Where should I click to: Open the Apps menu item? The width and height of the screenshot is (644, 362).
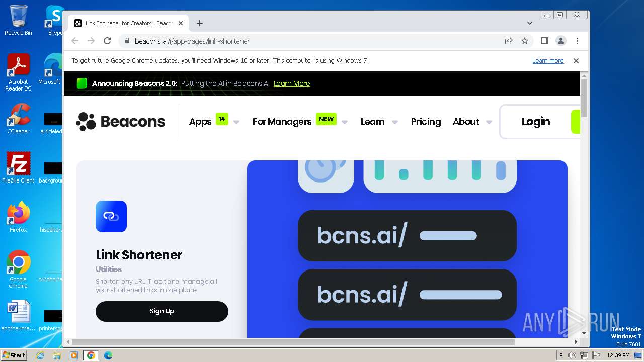click(x=200, y=122)
